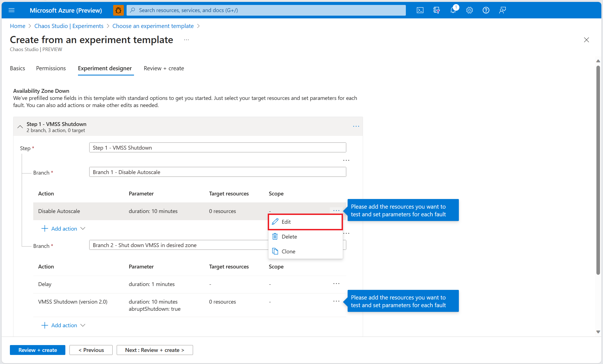Image resolution: width=603 pixels, height=364 pixels.
Task: Open the portal hamburger menu
Action: point(12,10)
